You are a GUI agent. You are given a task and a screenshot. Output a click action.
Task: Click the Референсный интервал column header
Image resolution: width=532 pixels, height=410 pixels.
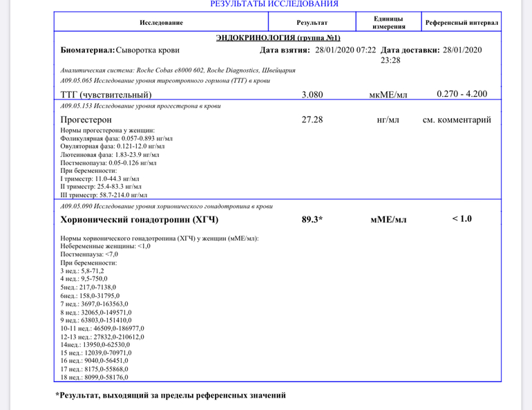click(462, 23)
